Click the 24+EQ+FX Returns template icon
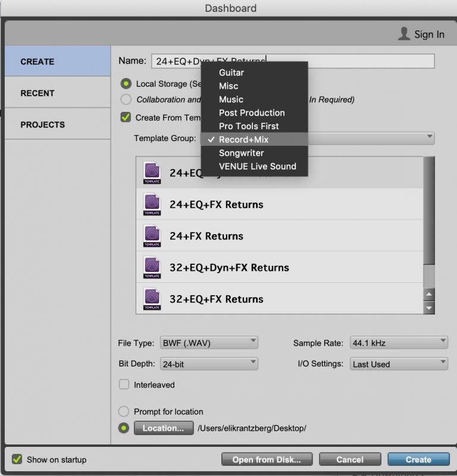The height and width of the screenshot is (476, 457). 152,205
